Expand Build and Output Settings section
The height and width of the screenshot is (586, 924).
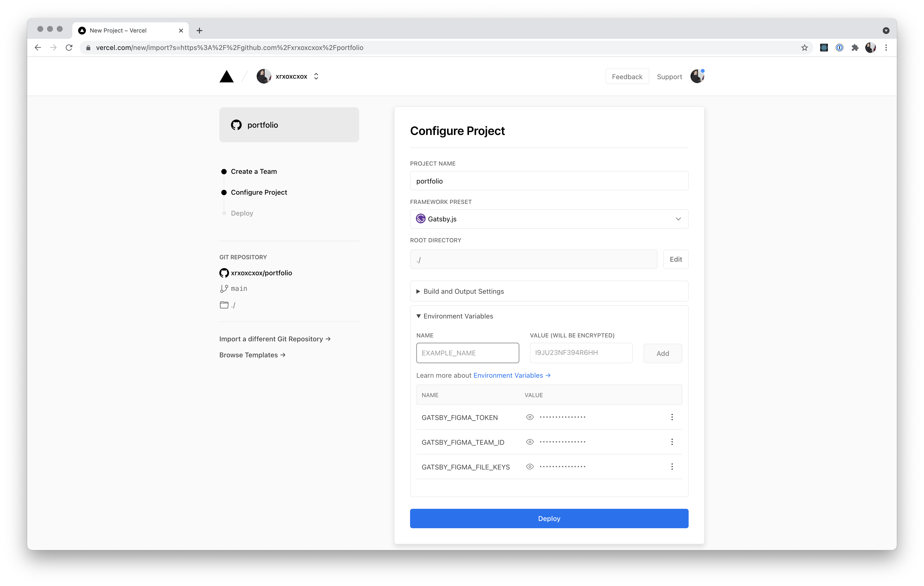click(463, 292)
